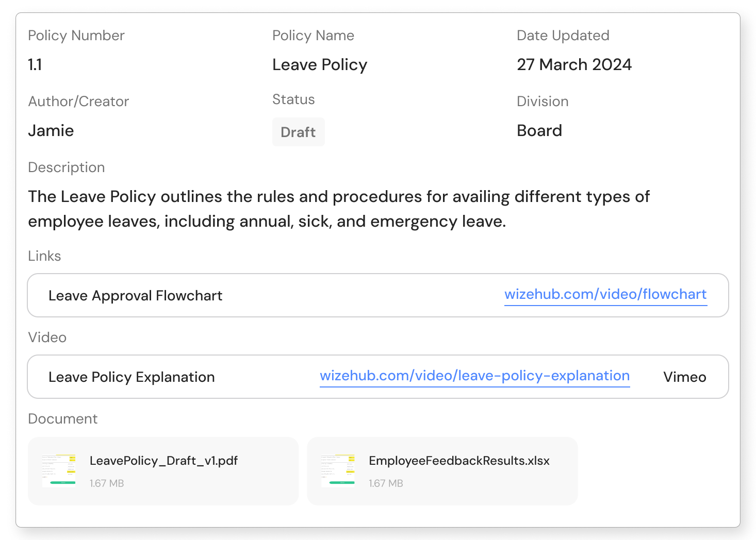The image size is (756, 540).
Task: Click the author name Jamie
Action: (51, 131)
